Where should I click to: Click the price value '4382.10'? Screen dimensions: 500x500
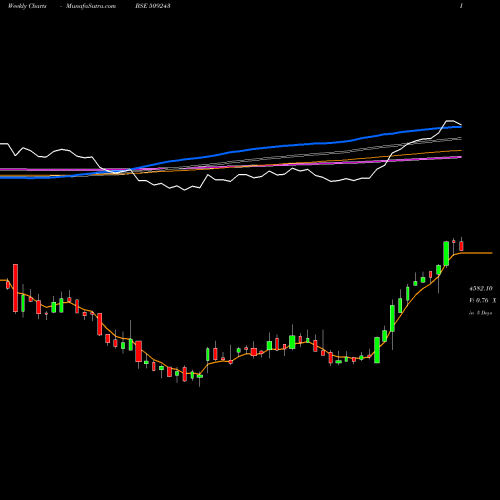tap(481, 288)
